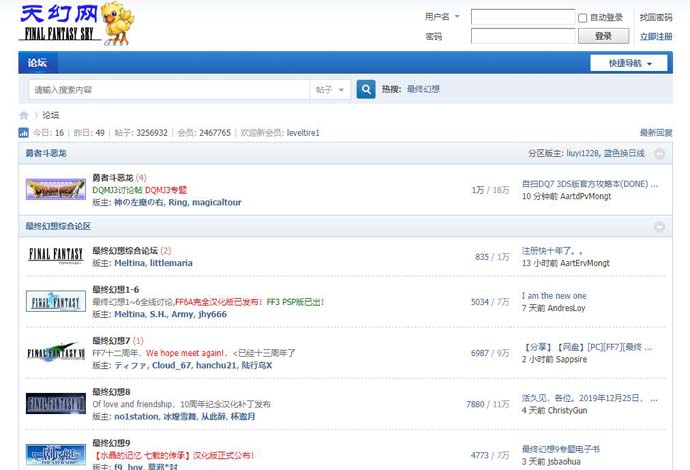Open user AartErvMongt profile

click(585, 263)
